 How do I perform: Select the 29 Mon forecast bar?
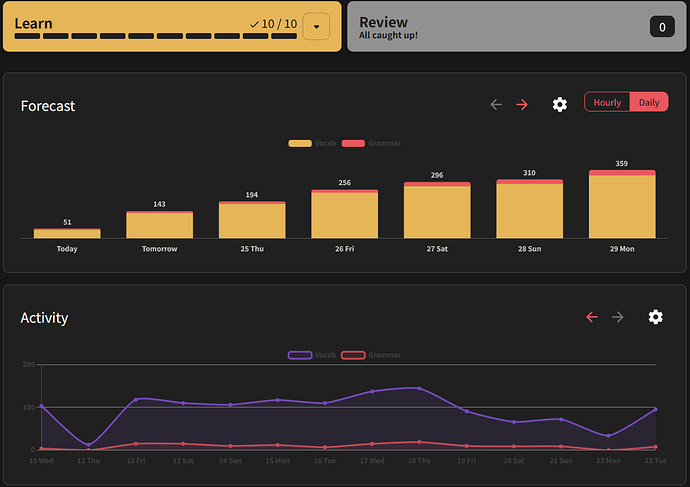[622, 205]
